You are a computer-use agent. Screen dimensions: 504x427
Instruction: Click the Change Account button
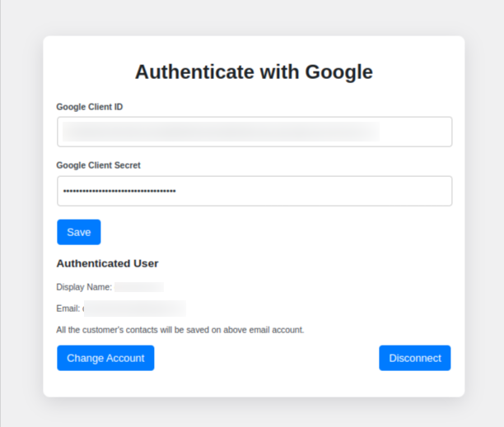tap(105, 358)
